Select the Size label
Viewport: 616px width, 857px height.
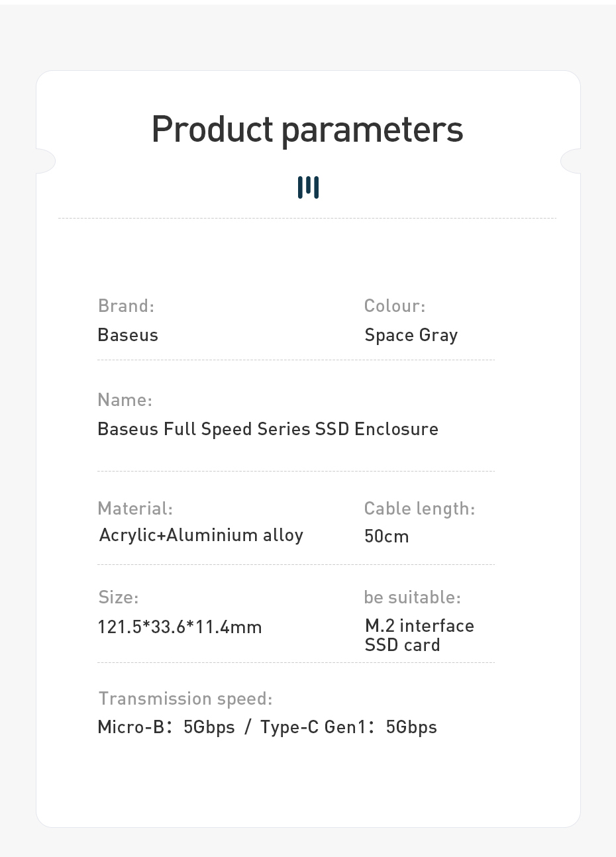(x=119, y=597)
